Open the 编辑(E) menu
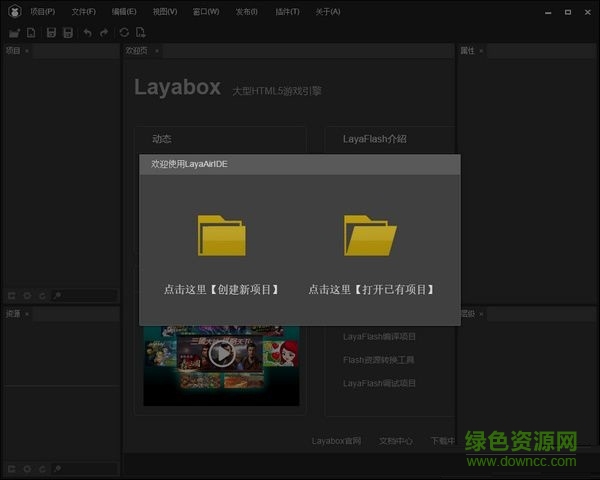The height and width of the screenshot is (480, 600). (124, 12)
